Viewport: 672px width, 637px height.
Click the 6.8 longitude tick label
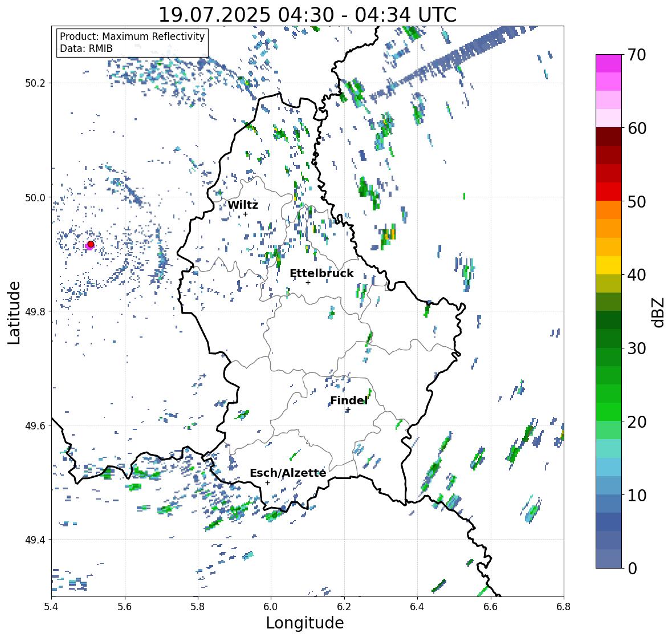pos(564,606)
